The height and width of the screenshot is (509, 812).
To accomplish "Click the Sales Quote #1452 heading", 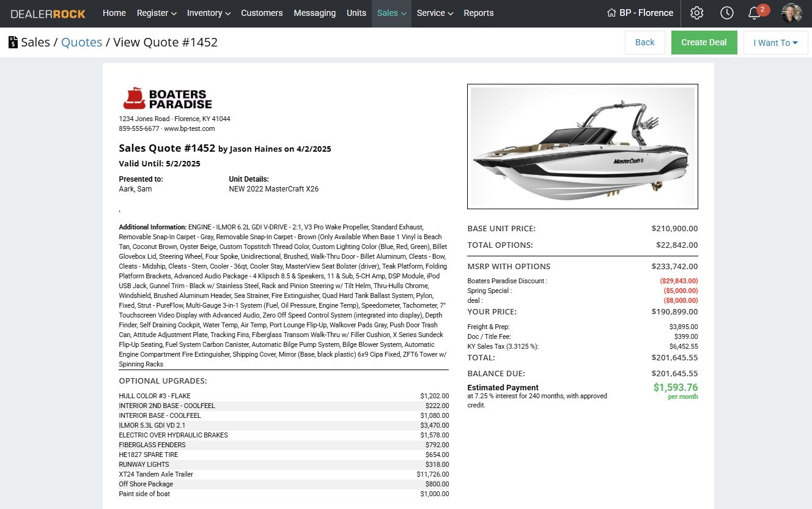I will pos(167,148).
